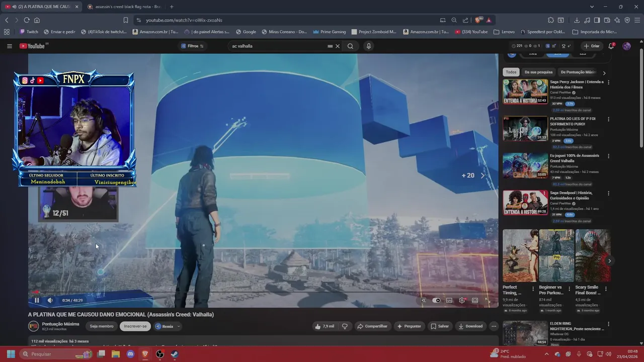644x362 pixels.
Task: Open Discord from the taskbar
Action: click(x=130, y=354)
